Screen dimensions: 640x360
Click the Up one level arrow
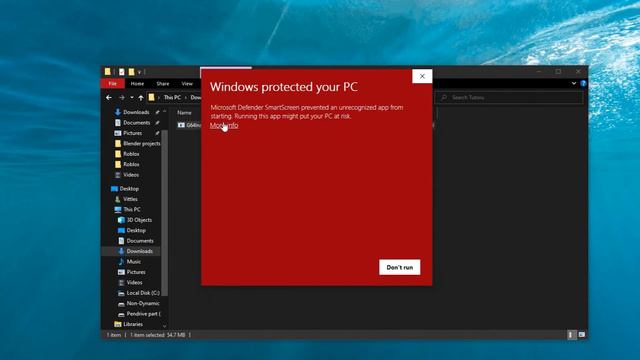click(141, 98)
